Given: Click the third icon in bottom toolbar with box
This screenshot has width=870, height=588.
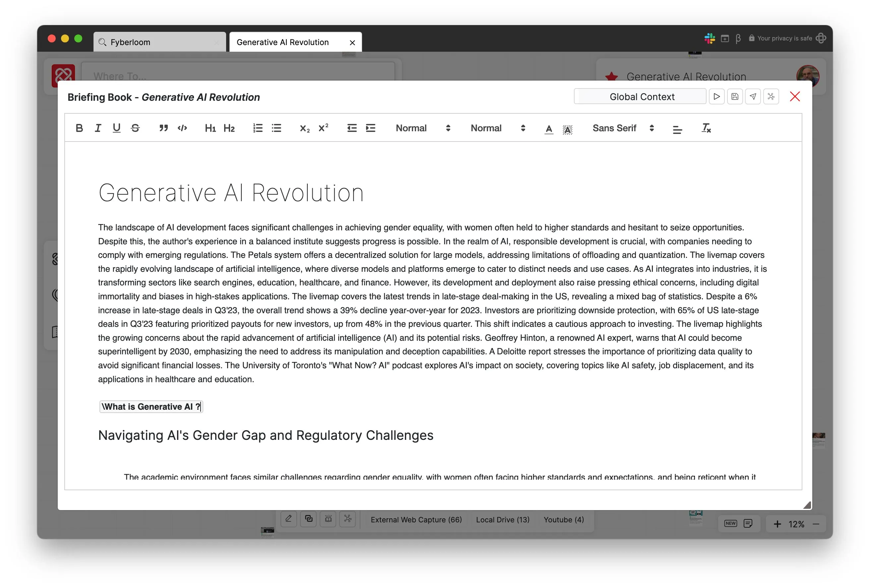Looking at the screenshot, I should [328, 519].
